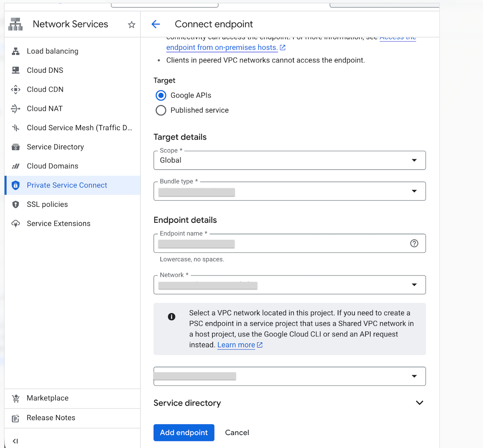
Task: Click the Cancel button
Action: click(237, 433)
